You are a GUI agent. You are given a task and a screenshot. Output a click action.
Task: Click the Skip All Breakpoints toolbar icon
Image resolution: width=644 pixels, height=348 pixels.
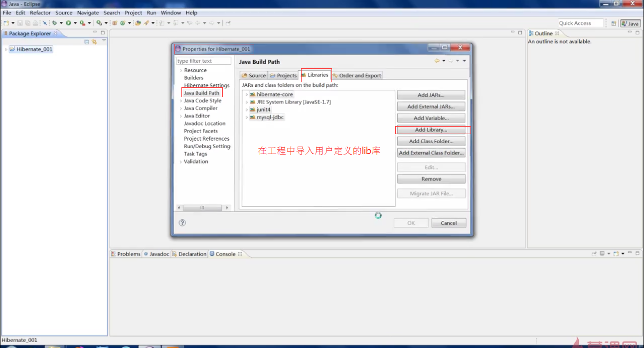44,23
